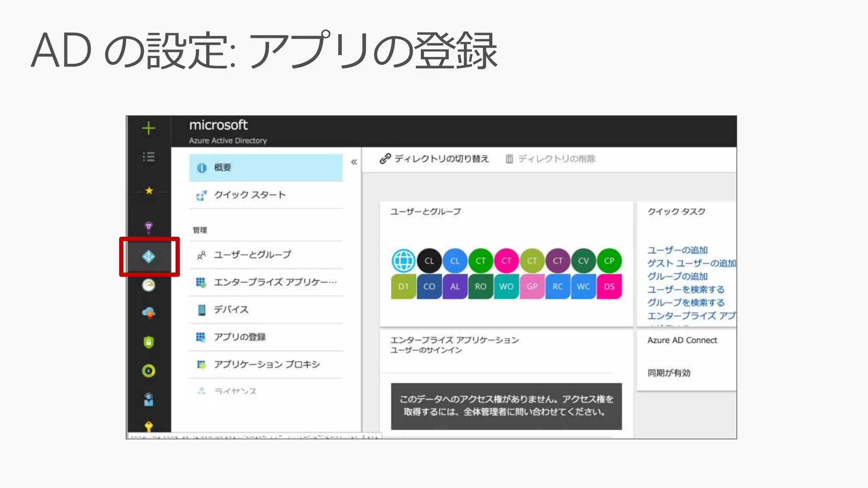Click the pink DS group tile
Image resolution: width=868 pixels, height=488 pixels.
tap(609, 286)
